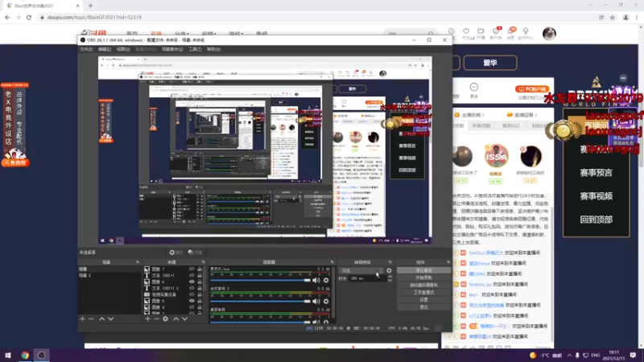Open the 关注 heart icon in Douyu header
Screen dimensions: 644x362
pyautogui.click(x=466, y=33)
